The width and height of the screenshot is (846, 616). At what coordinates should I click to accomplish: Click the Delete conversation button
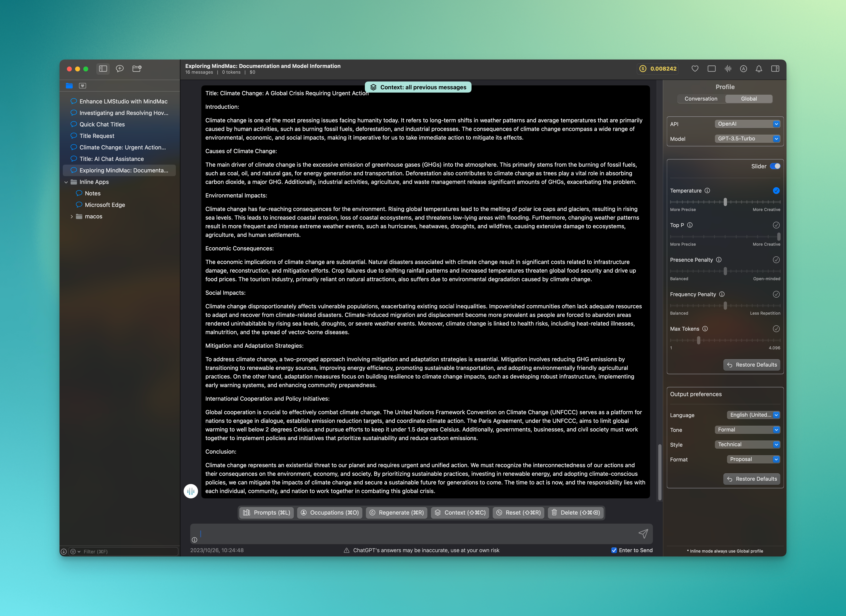tap(576, 513)
